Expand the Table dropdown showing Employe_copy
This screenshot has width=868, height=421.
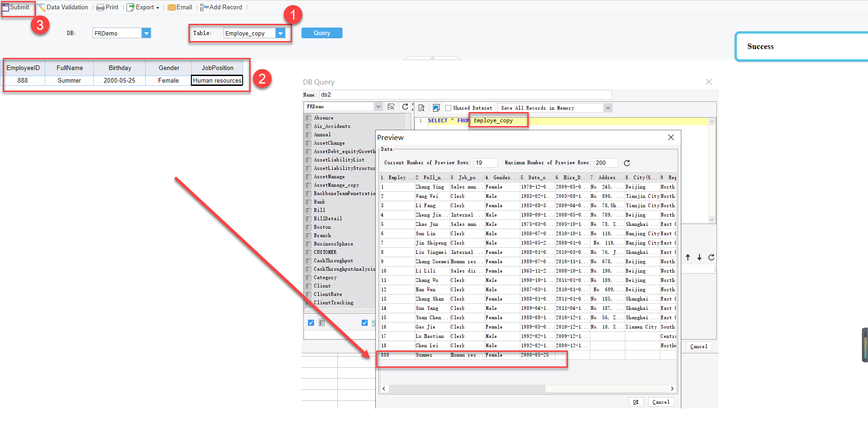(x=280, y=33)
